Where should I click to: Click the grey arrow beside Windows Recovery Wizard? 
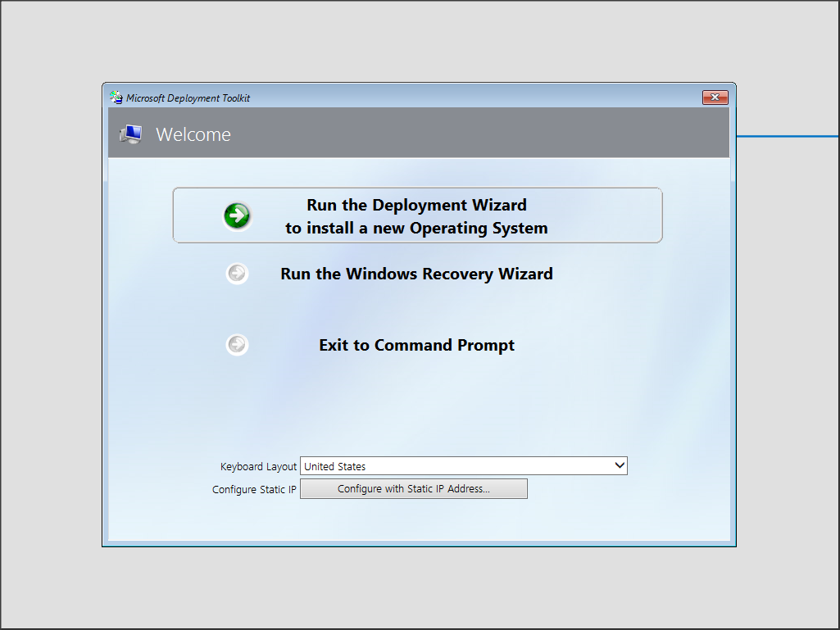pyautogui.click(x=237, y=274)
